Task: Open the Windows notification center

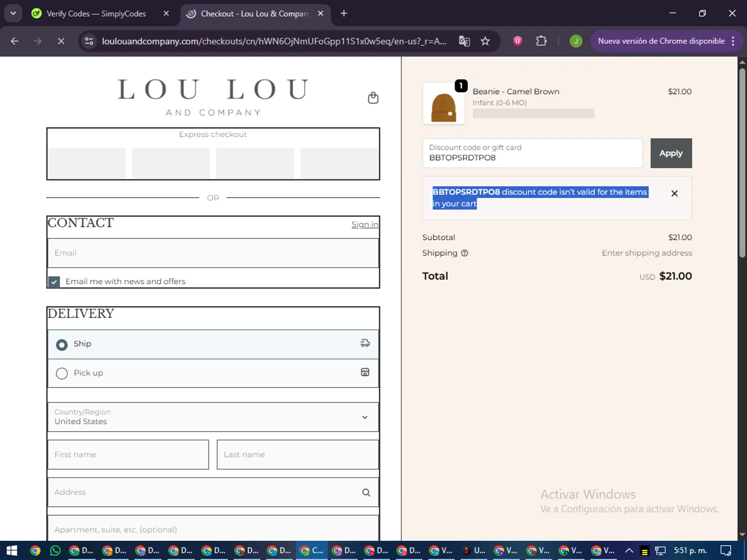Action: (x=726, y=551)
